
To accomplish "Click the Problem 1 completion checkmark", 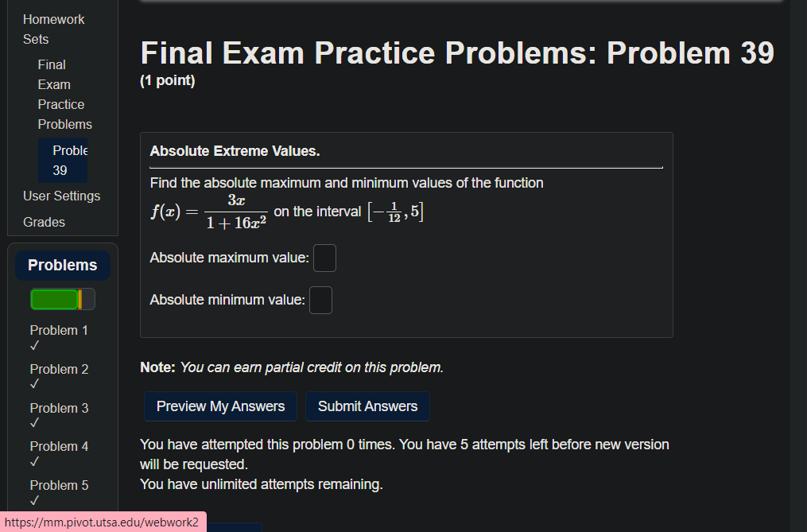I will tap(33, 344).
